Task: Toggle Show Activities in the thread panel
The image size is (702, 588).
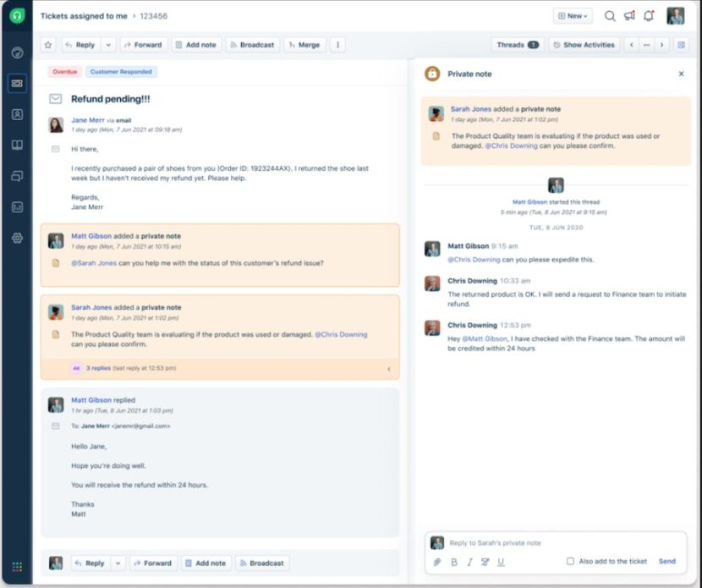Action: click(584, 44)
